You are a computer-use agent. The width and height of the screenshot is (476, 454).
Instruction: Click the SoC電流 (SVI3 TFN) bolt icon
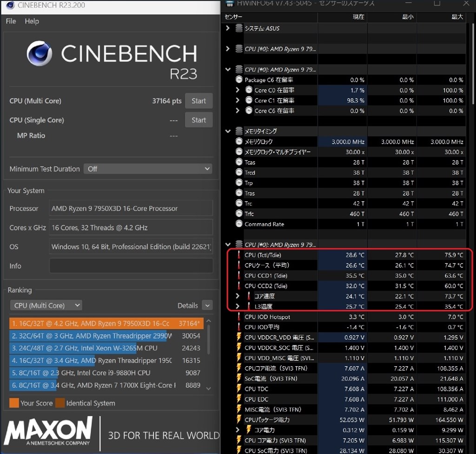[x=239, y=378]
